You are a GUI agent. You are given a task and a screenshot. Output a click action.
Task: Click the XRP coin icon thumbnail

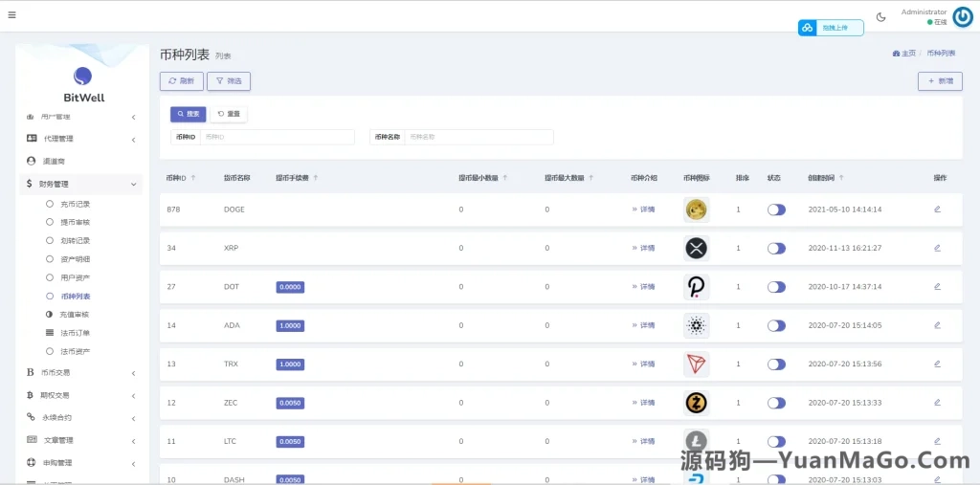click(x=697, y=248)
